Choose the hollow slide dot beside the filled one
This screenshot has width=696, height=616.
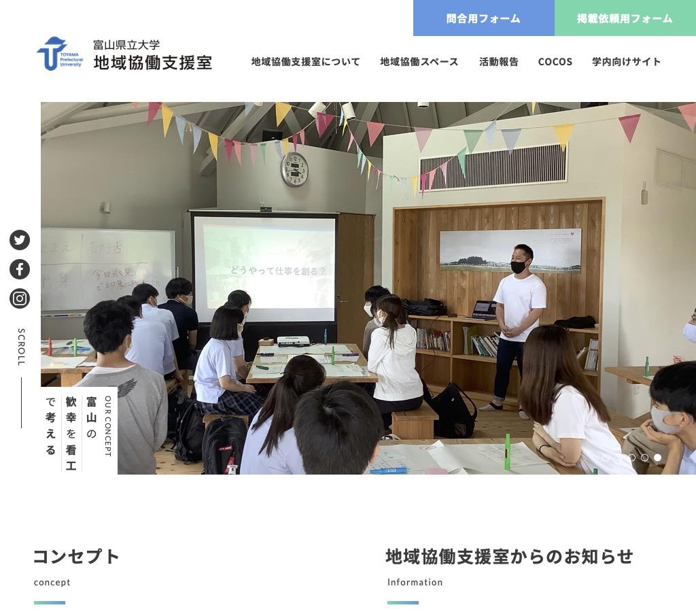pos(644,458)
